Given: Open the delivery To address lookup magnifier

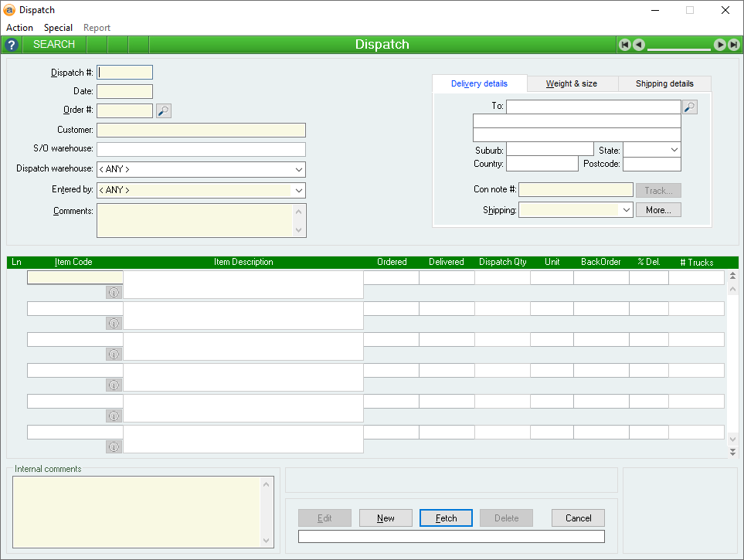Looking at the screenshot, I should (x=689, y=107).
